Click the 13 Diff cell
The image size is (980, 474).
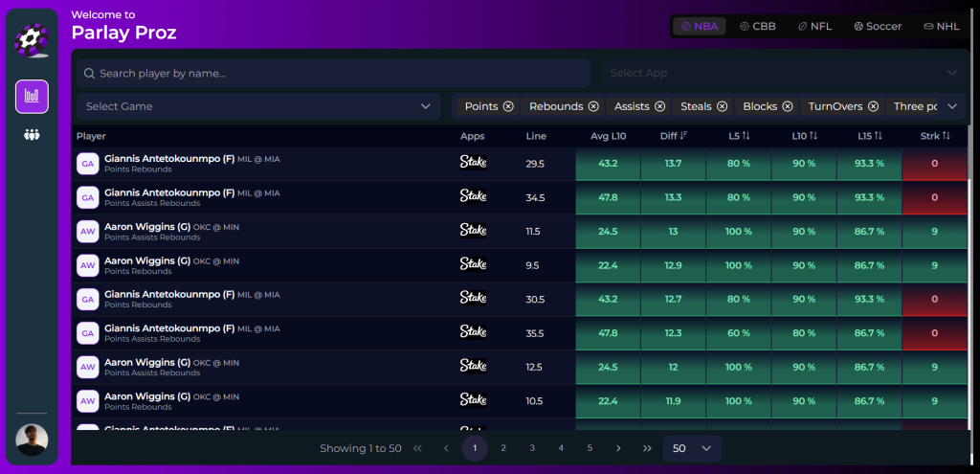point(673,232)
